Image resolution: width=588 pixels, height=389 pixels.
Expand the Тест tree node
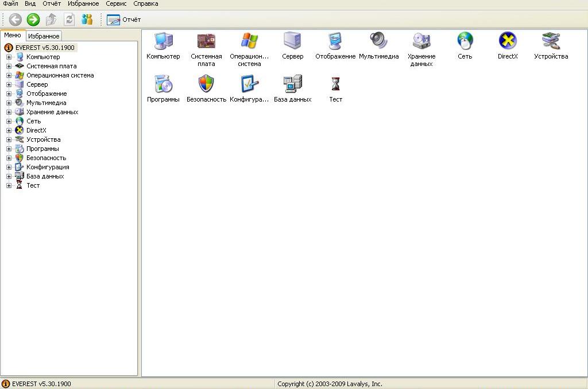point(9,185)
